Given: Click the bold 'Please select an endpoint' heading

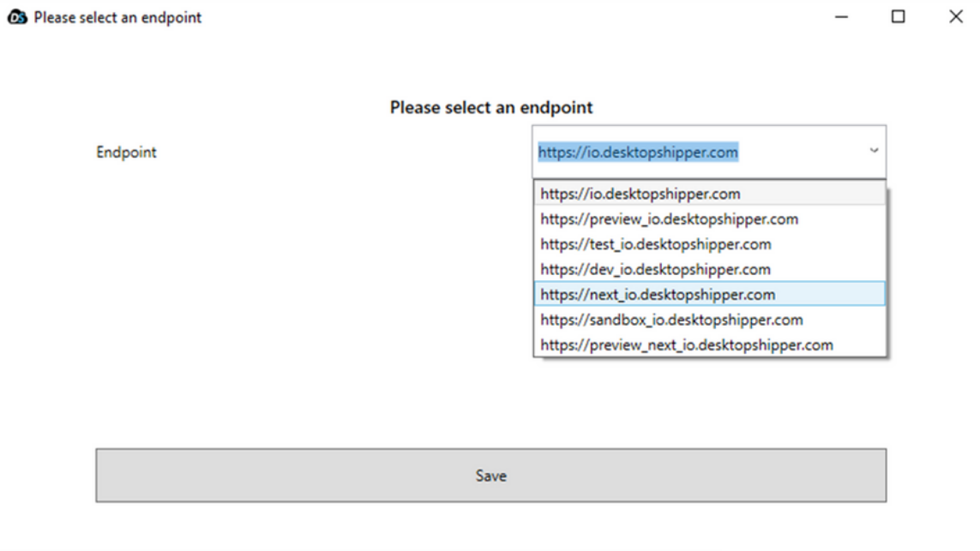Looking at the screenshot, I should click(490, 108).
